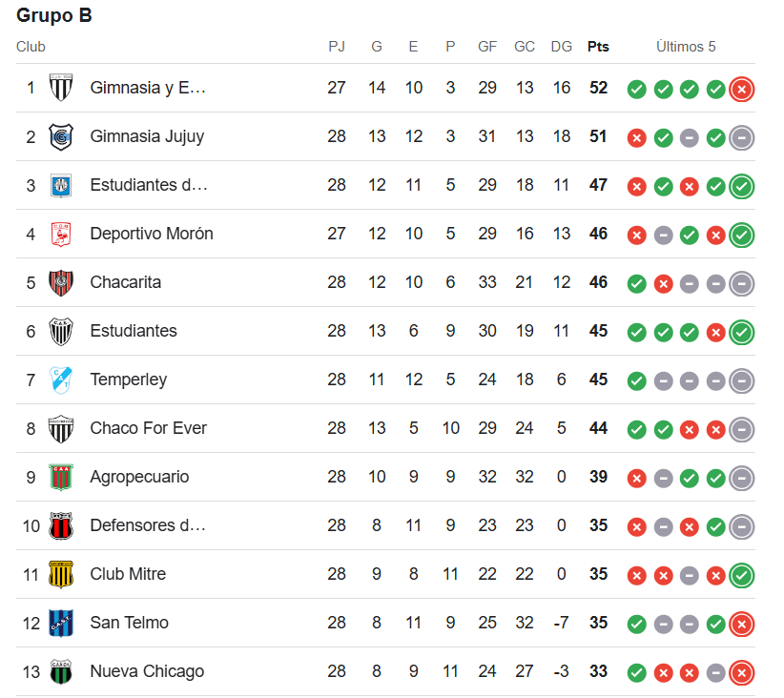Click San Telmo blue crest icon
This screenshot has height=698, width=784.
click(61, 623)
